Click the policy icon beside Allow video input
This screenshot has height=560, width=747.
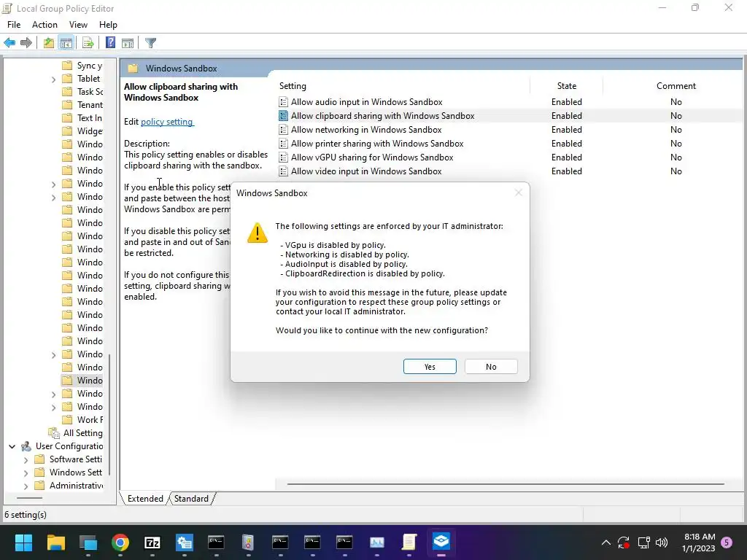tap(284, 171)
